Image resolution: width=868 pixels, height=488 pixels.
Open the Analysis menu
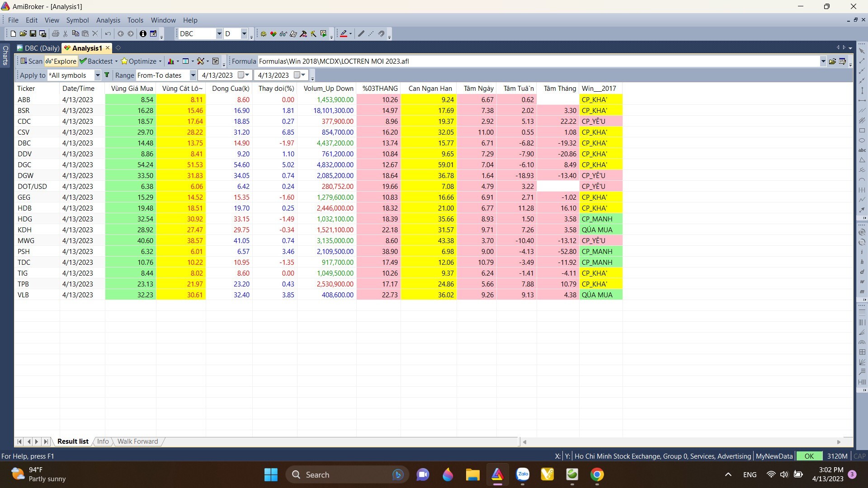pos(108,20)
